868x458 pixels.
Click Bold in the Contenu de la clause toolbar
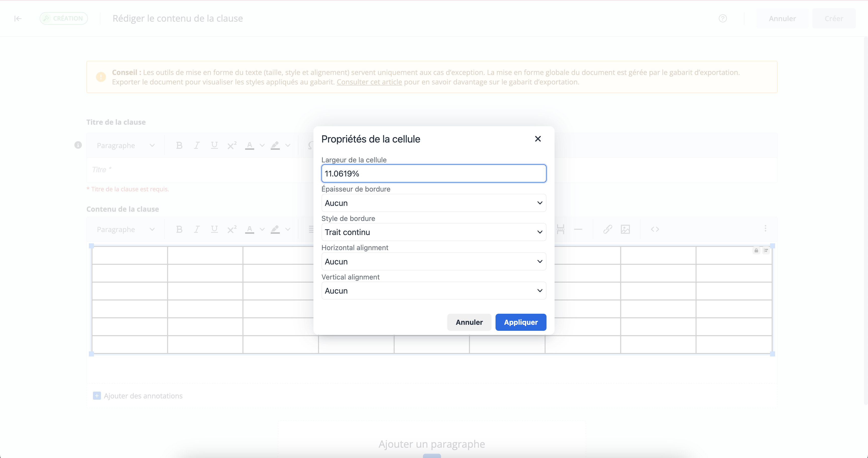click(x=179, y=229)
